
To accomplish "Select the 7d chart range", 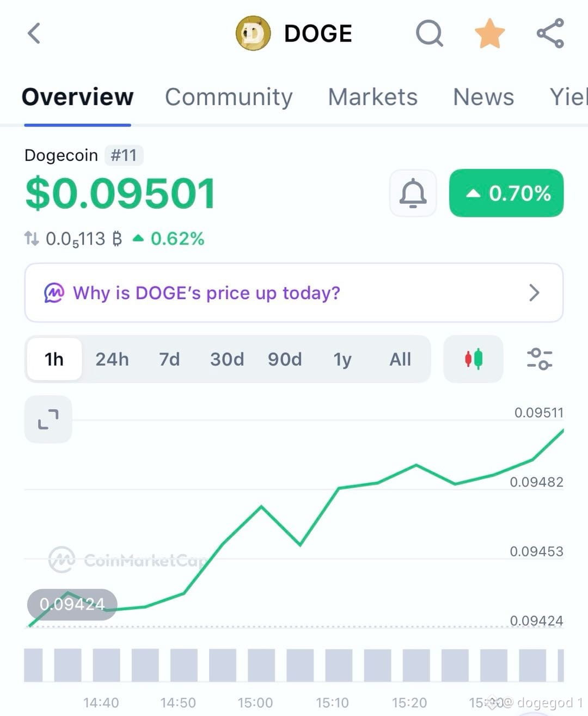I will (169, 359).
